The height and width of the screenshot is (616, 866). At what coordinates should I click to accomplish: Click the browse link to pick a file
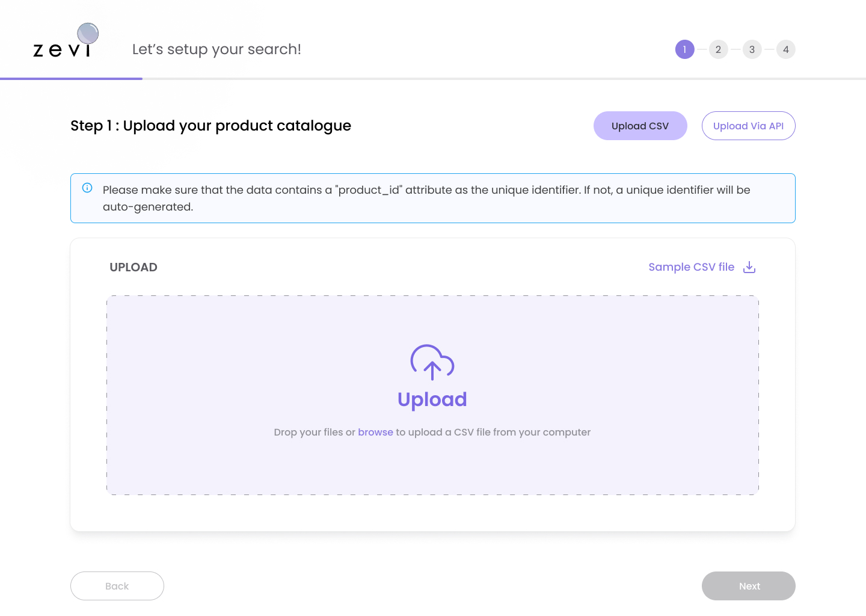coord(375,432)
